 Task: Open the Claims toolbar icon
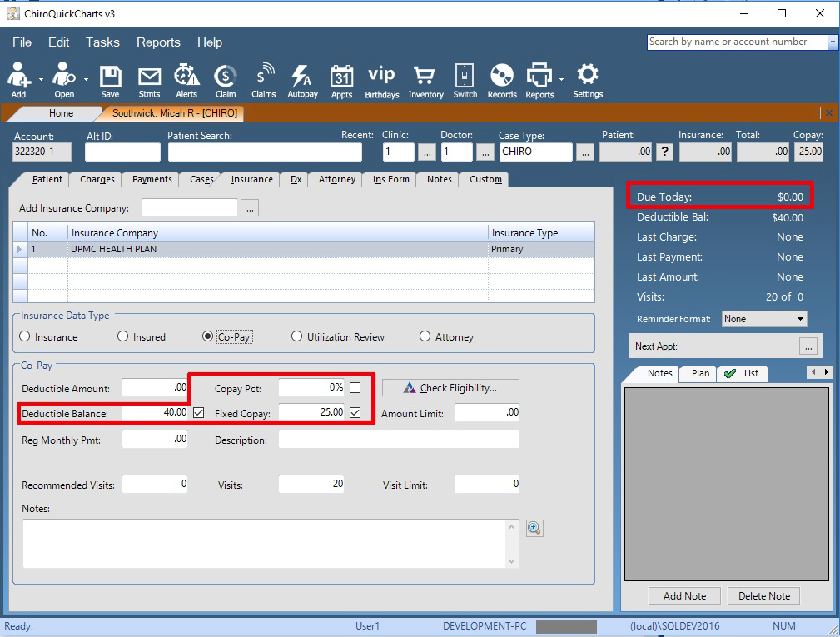click(x=263, y=81)
